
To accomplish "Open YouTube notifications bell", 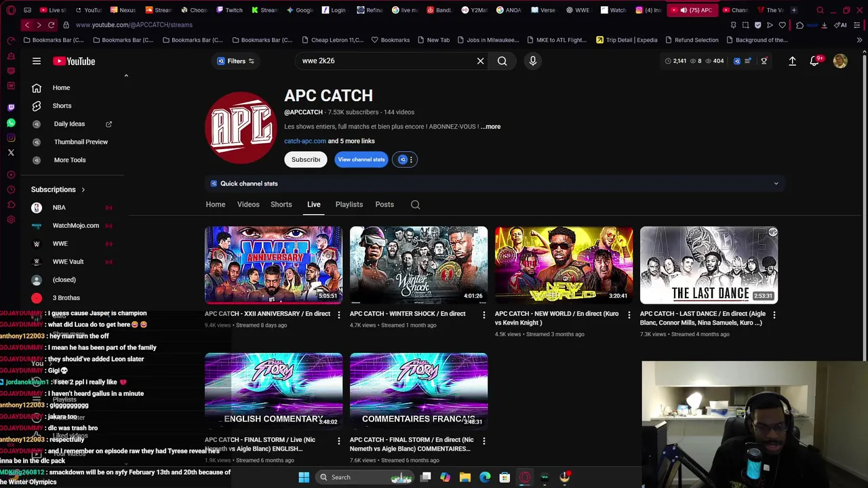I will 815,61.
